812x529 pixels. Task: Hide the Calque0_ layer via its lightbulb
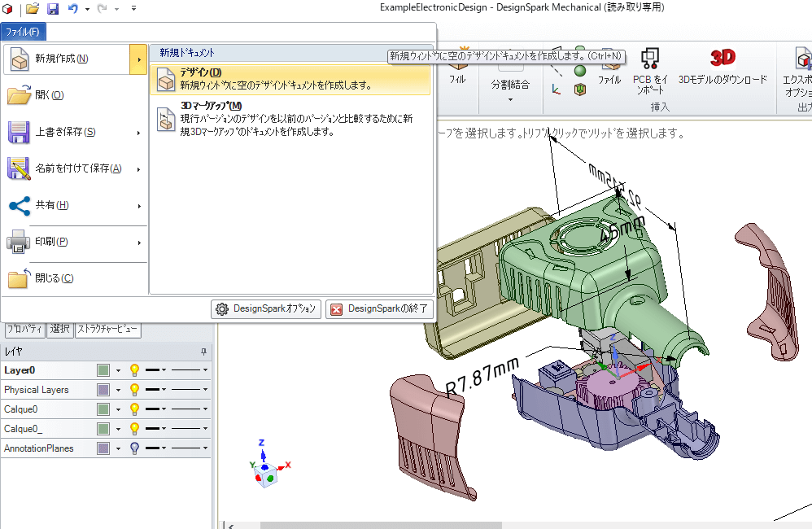(134, 429)
